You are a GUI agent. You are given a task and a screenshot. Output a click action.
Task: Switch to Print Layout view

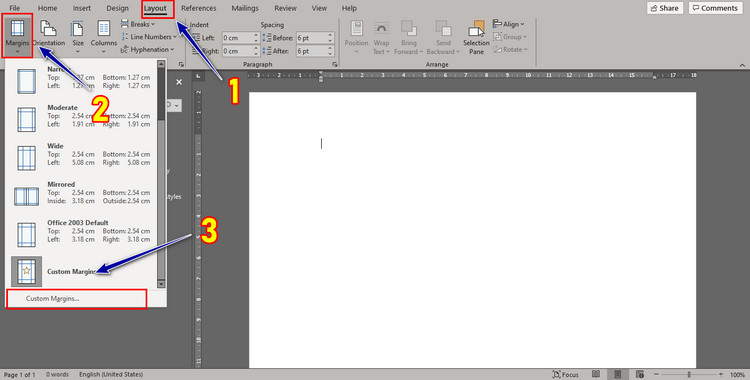(x=618, y=374)
